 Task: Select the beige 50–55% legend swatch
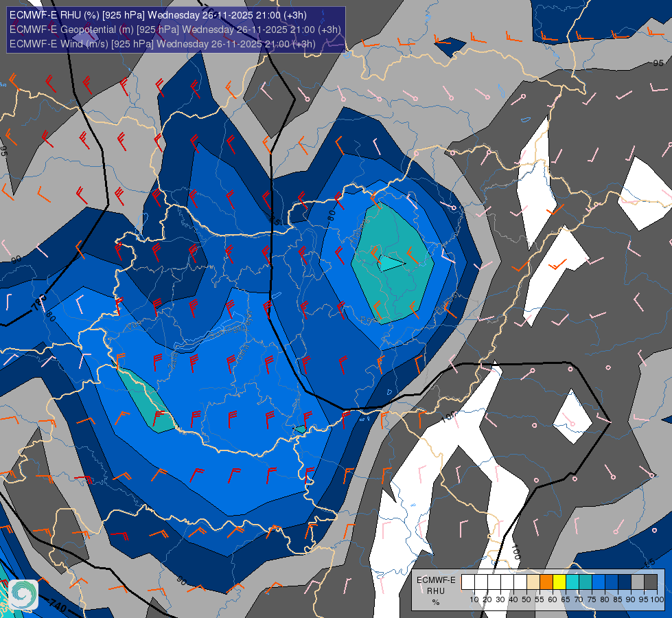click(533, 582)
